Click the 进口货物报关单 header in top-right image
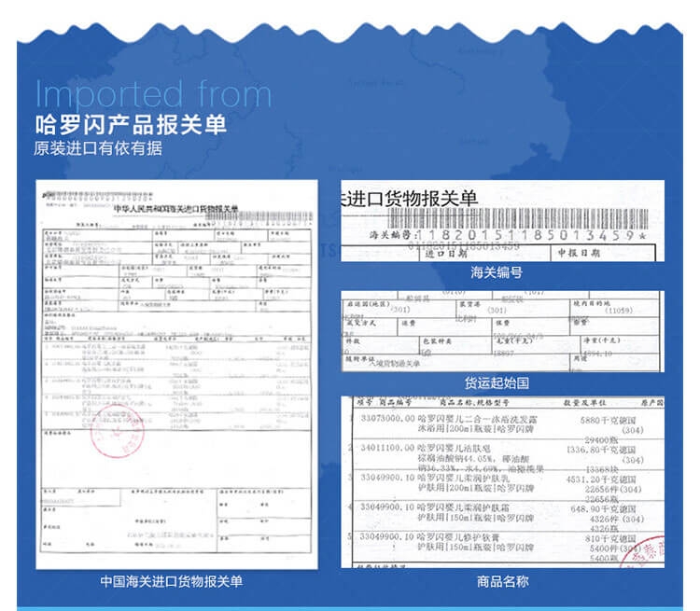Viewport: 700px width, 611px height. point(411,199)
